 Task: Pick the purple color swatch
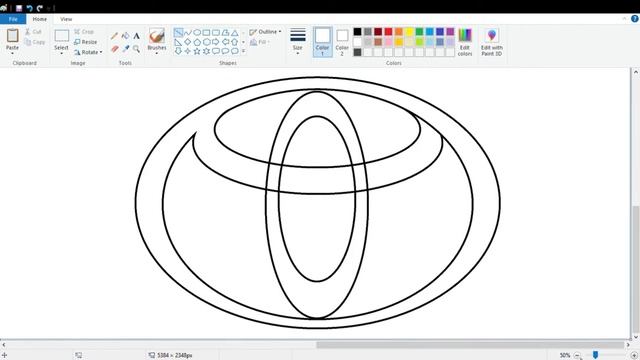pyautogui.click(x=450, y=31)
